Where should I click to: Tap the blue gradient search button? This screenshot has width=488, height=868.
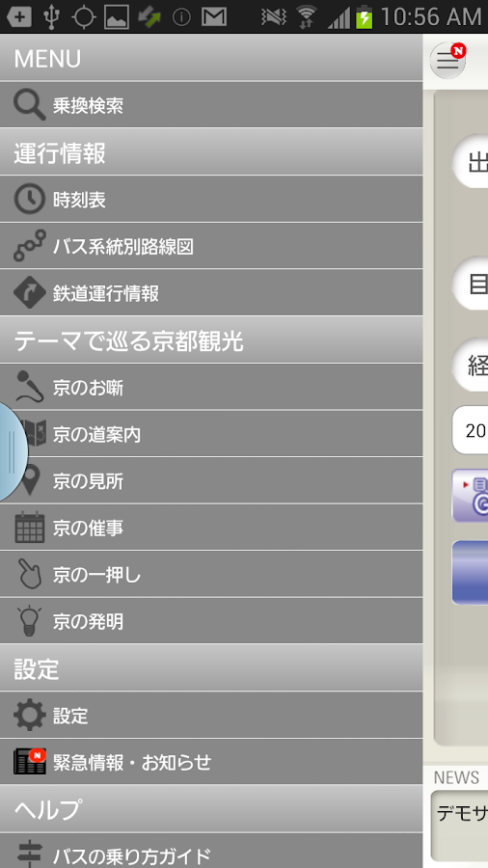[x=471, y=572]
